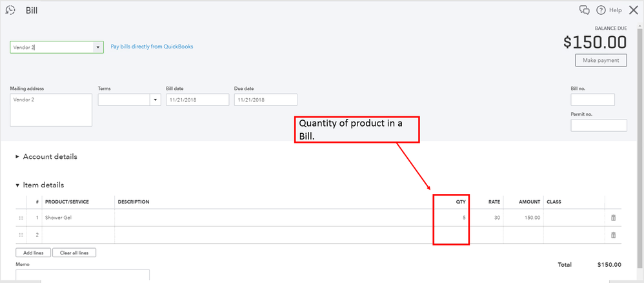Click the Bill date field
The width and height of the screenshot is (644, 283).
197,100
